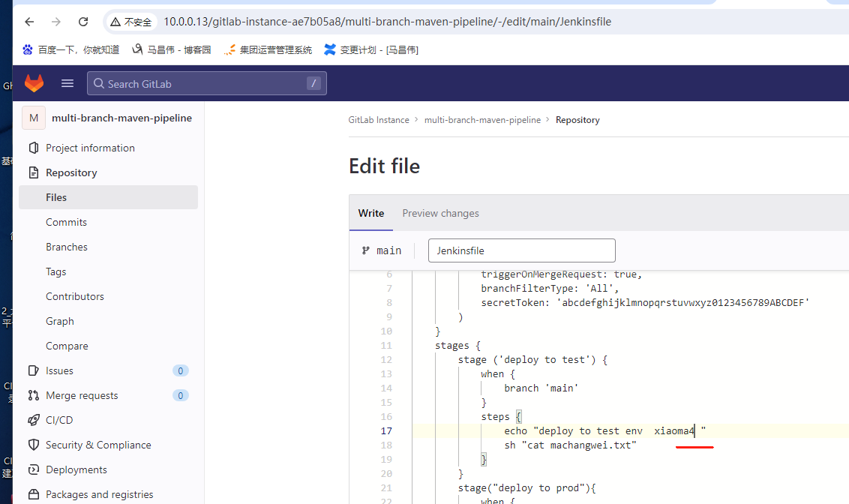Click the Project information sidebar icon
The image size is (849, 504).
(x=34, y=148)
